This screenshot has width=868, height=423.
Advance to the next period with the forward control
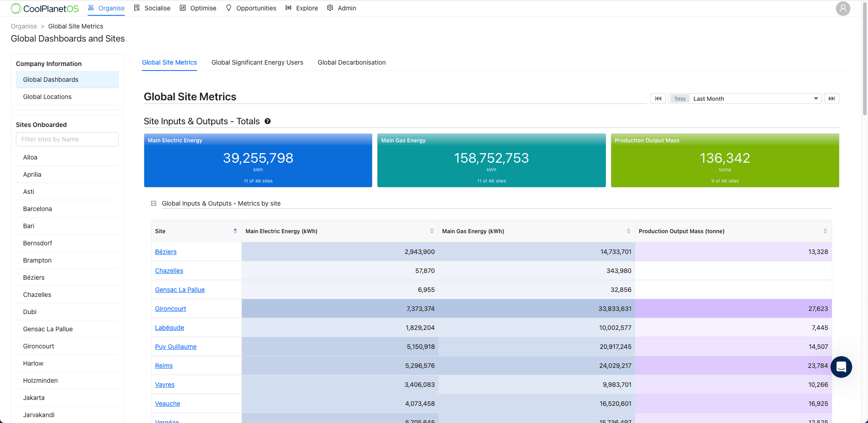point(832,98)
